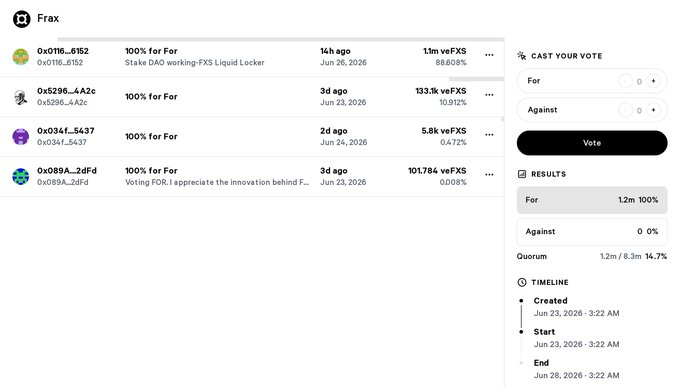Open more options for 0x5296...4A2c vote
Viewport: 680px width, 388px height.
(489, 95)
